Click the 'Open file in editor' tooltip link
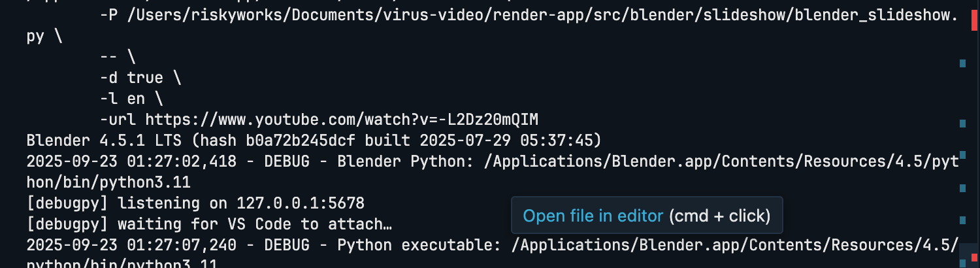The image size is (980, 268). click(x=593, y=216)
